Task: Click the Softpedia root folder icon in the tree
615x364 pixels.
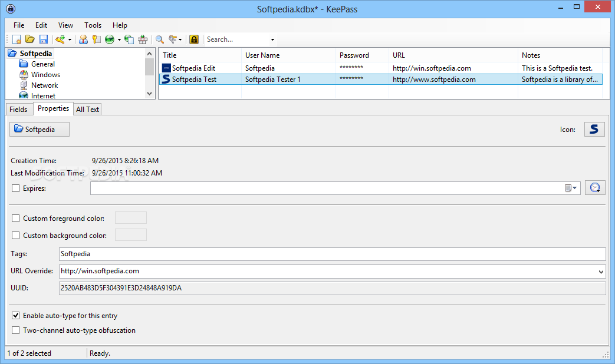Action: coord(12,53)
